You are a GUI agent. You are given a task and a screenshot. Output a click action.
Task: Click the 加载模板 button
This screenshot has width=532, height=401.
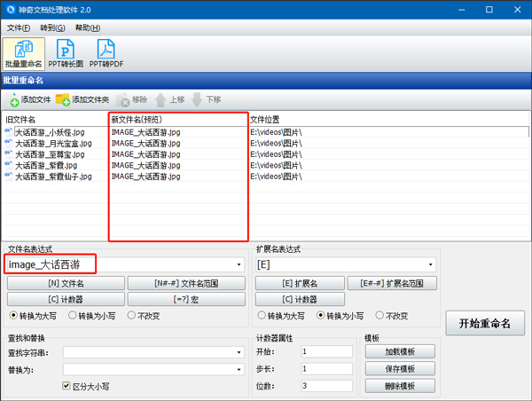click(400, 352)
